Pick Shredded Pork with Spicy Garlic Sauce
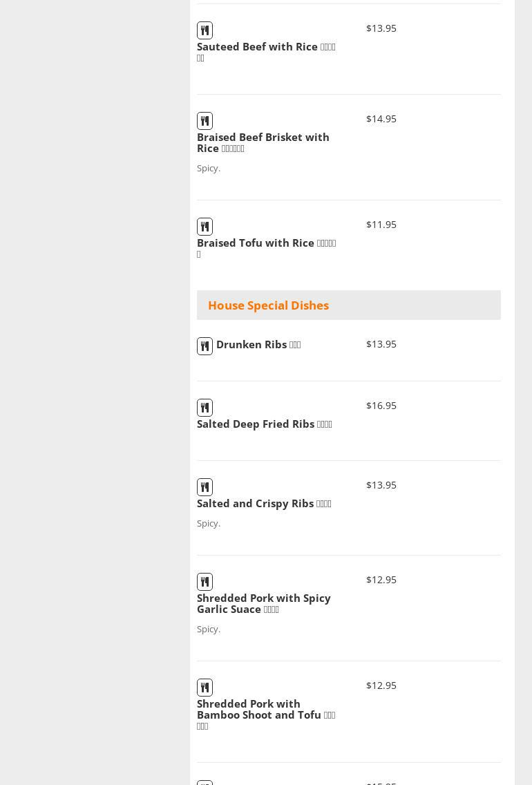Viewport: 532px width, 785px height. pos(263,603)
